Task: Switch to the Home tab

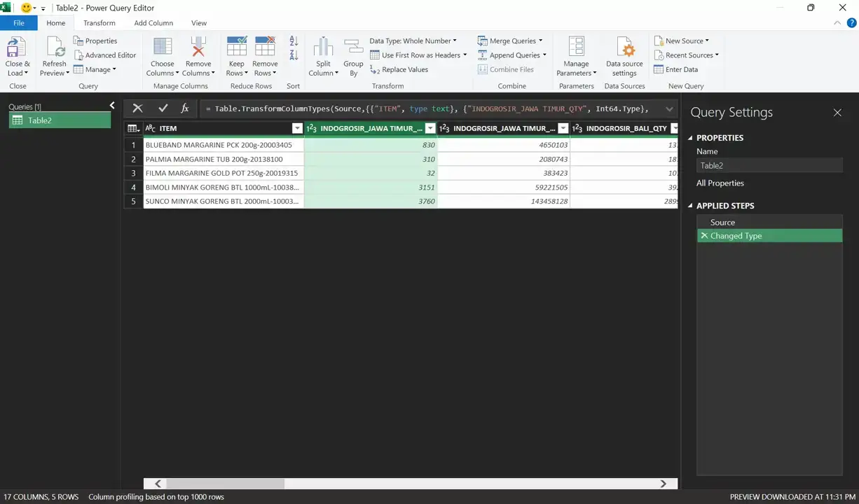Action: coord(56,23)
